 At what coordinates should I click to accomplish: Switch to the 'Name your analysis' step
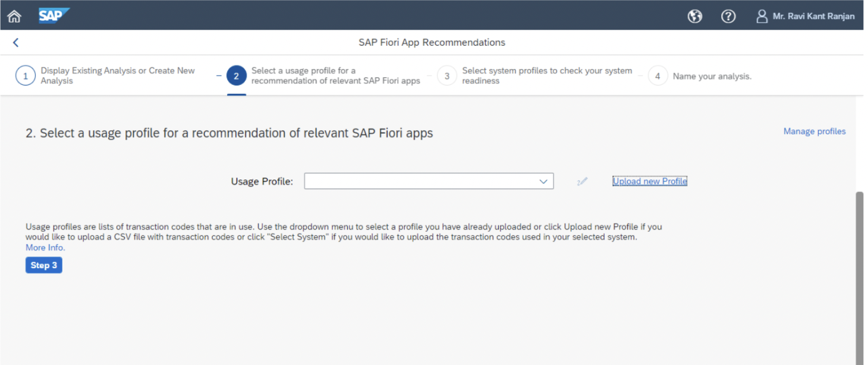coord(712,76)
